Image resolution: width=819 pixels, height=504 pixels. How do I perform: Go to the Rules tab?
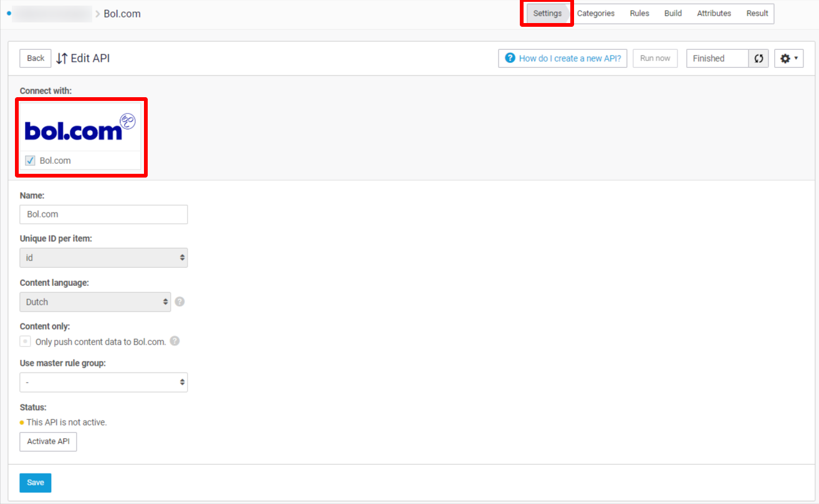[639, 13]
